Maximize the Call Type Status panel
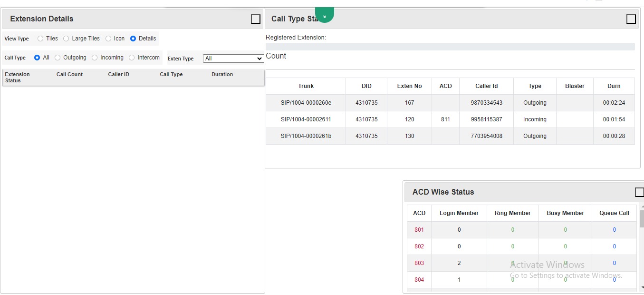Screen dimensions: 644x295 tap(631, 19)
